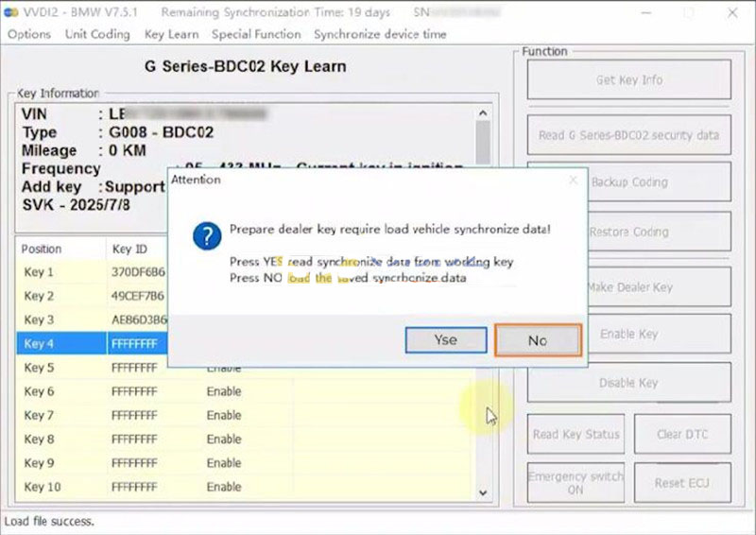
Task: Click the Read Key Status button
Action: [x=576, y=434]
